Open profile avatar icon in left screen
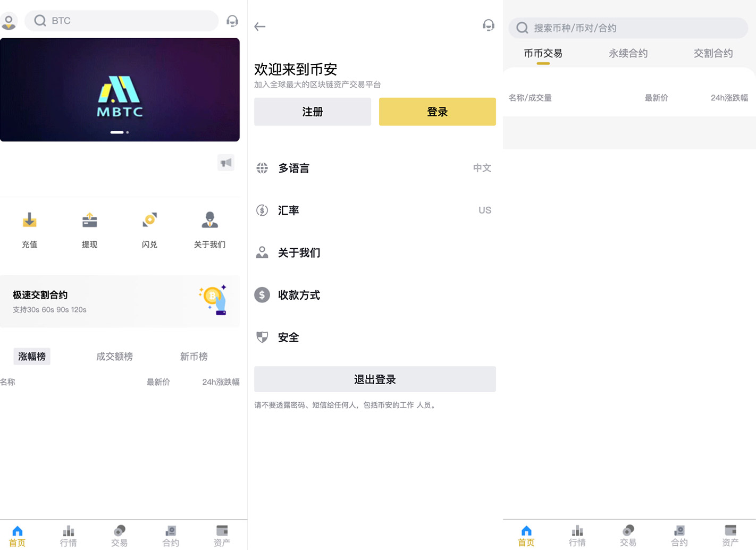The image size is (756, 550). [x=9, y=21]
